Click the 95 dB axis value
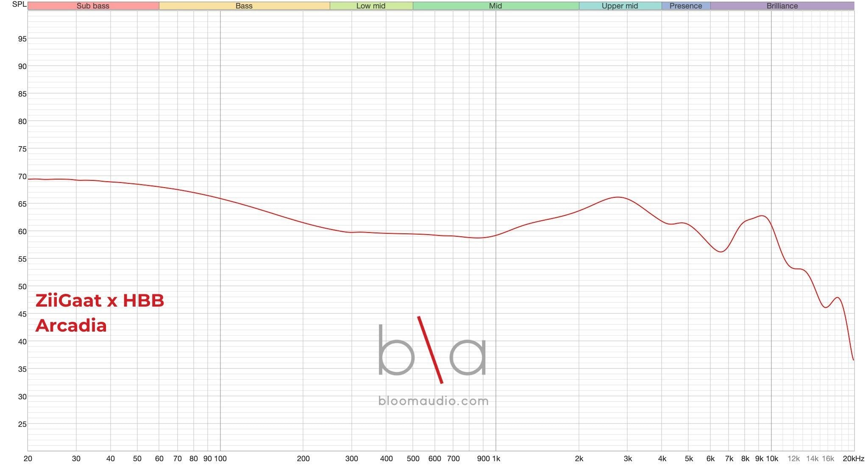 pyautogui.click(x=22, y=39)
